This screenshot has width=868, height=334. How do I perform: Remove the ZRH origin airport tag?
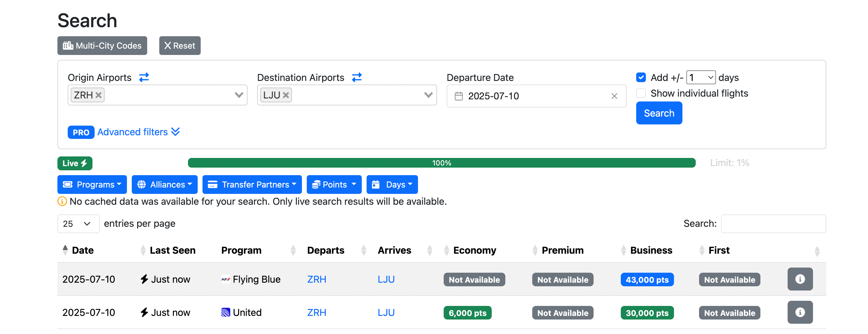[99, 95]
